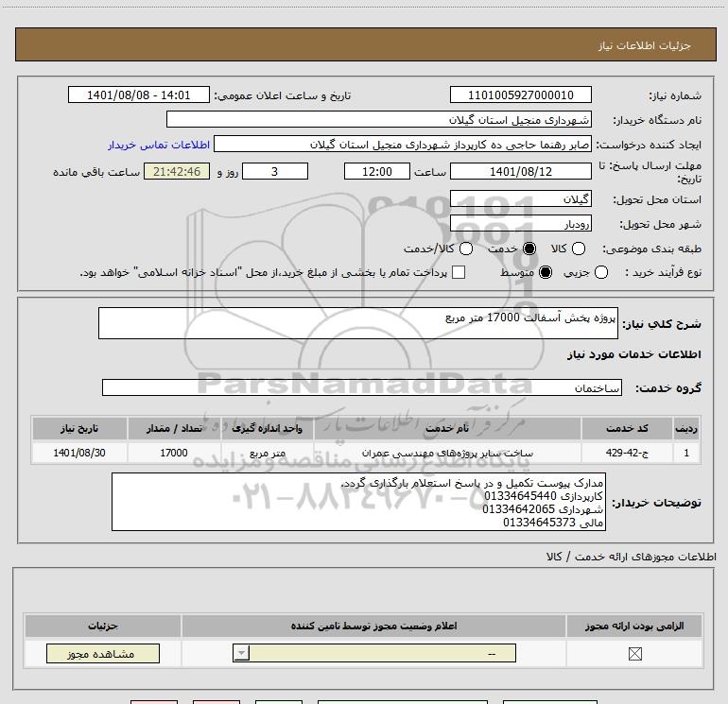Open the license status dropdown
728x704 pixels.
pos(374,653)
